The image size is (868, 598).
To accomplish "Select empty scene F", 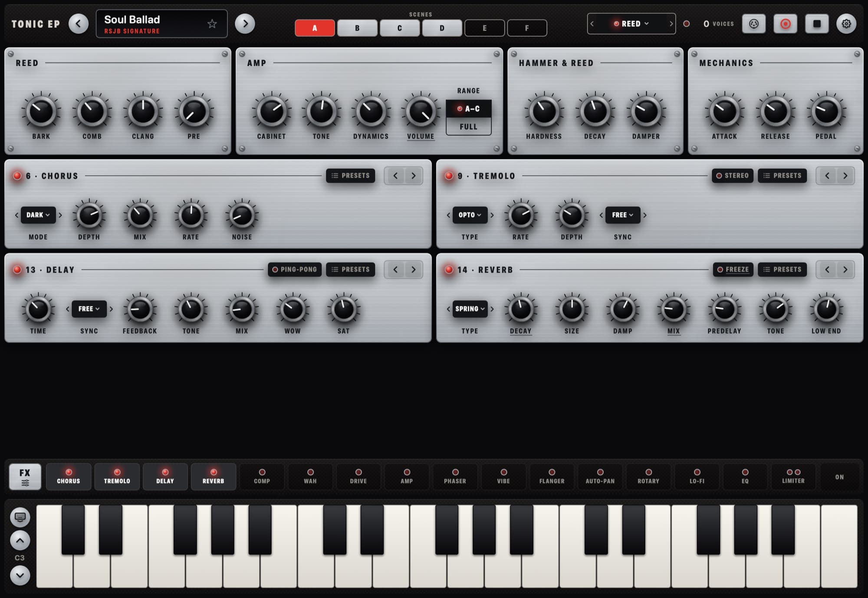I will (x=527, y=28).
